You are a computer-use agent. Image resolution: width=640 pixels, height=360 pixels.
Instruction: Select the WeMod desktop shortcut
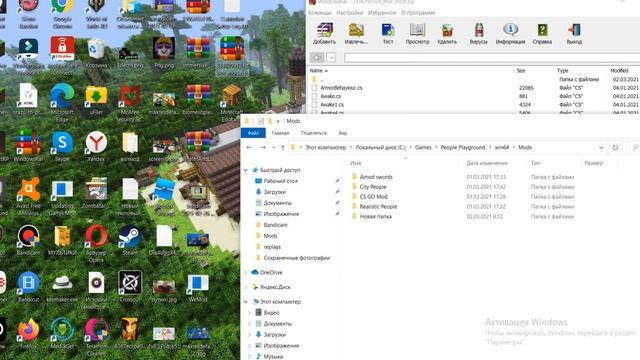[x=198, y=288]
